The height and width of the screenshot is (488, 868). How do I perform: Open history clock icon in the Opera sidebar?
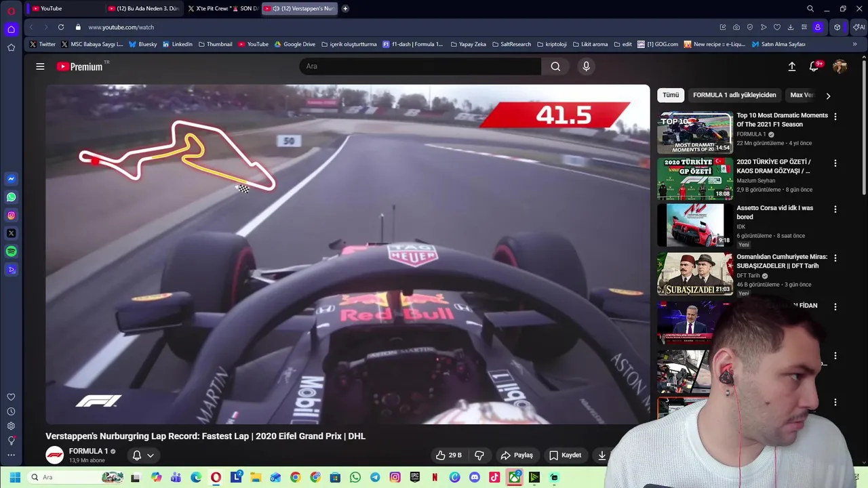click(x=11, y=411)
